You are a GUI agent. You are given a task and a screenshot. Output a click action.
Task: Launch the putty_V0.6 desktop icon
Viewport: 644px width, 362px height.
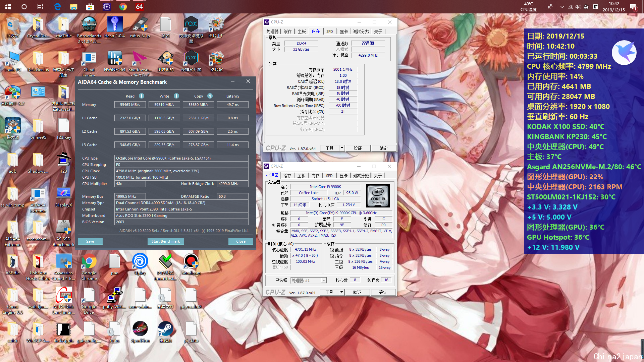click(114, 298)
